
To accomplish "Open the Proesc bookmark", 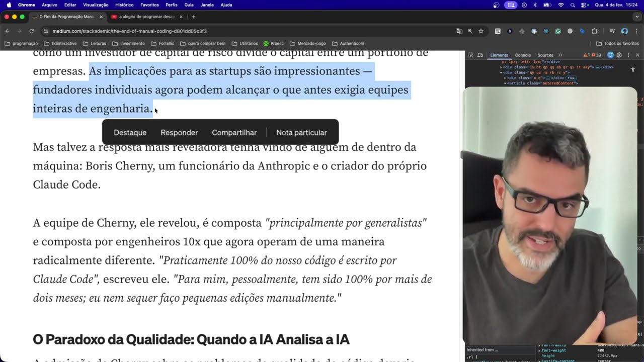I will pyautogui.click(x=274, y=44).
